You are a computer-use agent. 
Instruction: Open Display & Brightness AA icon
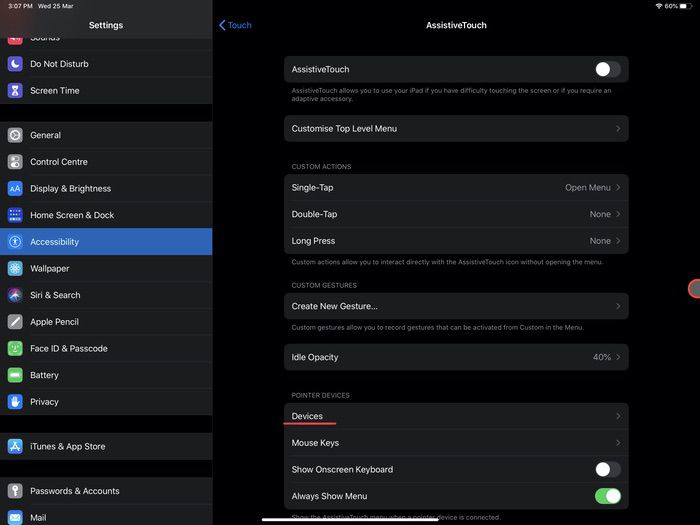coord(15,188)
